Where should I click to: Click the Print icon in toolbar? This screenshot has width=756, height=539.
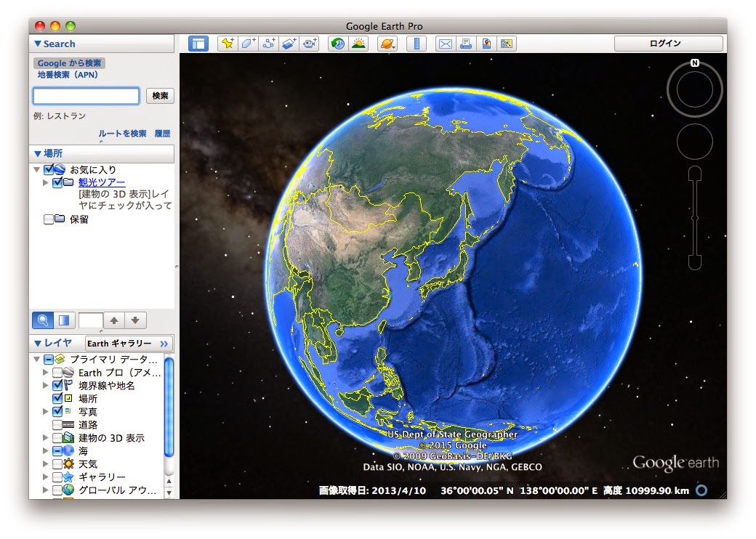466,44
